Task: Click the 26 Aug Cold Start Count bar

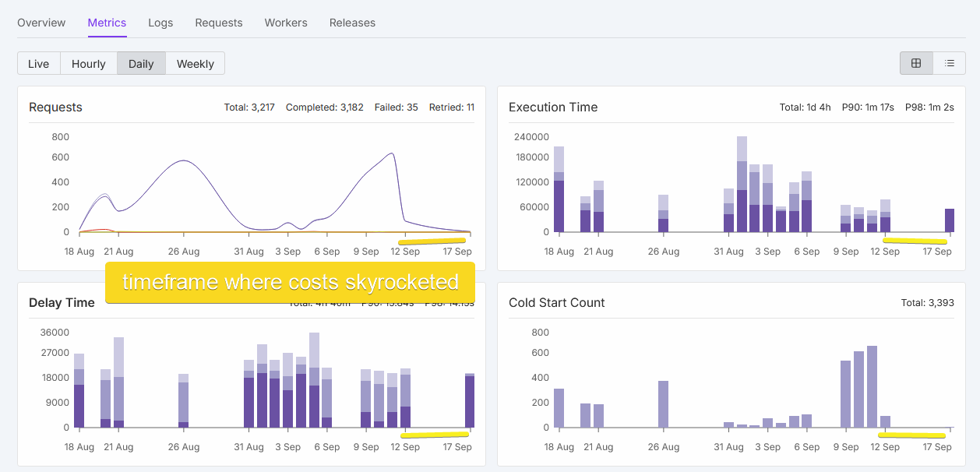Action: [x=664, y=404]
